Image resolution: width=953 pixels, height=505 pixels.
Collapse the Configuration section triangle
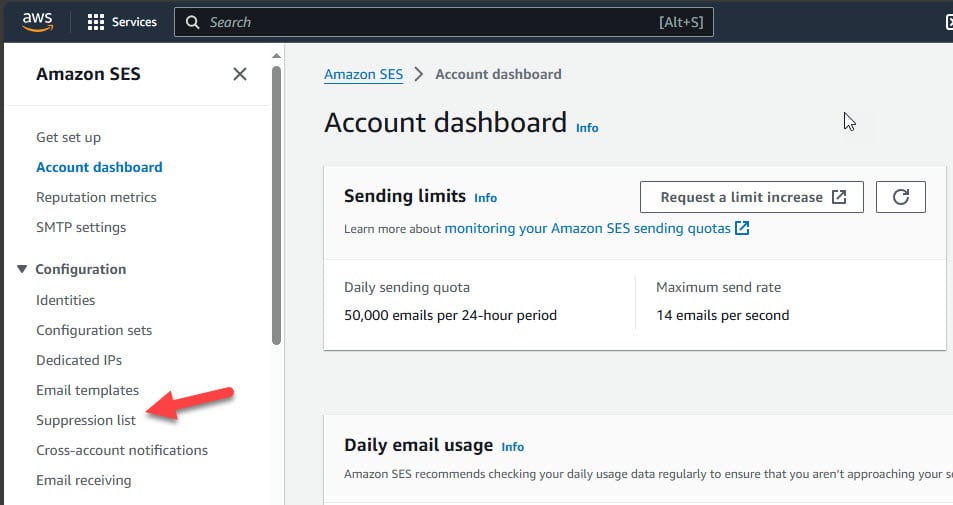22,269
